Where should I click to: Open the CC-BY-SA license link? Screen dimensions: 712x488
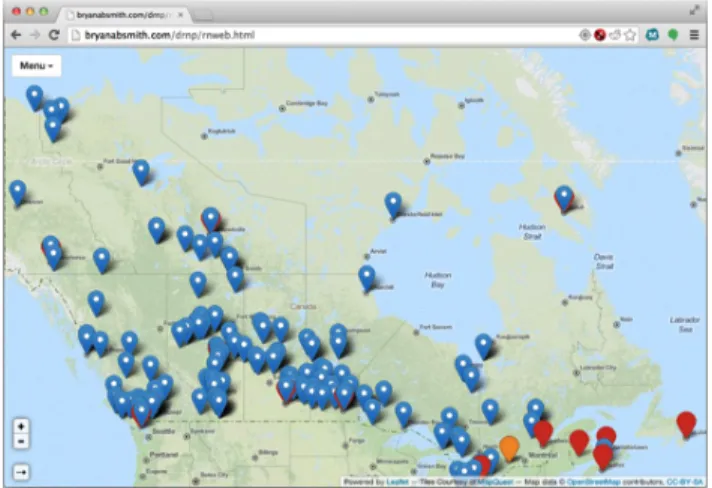click(685, 482)
